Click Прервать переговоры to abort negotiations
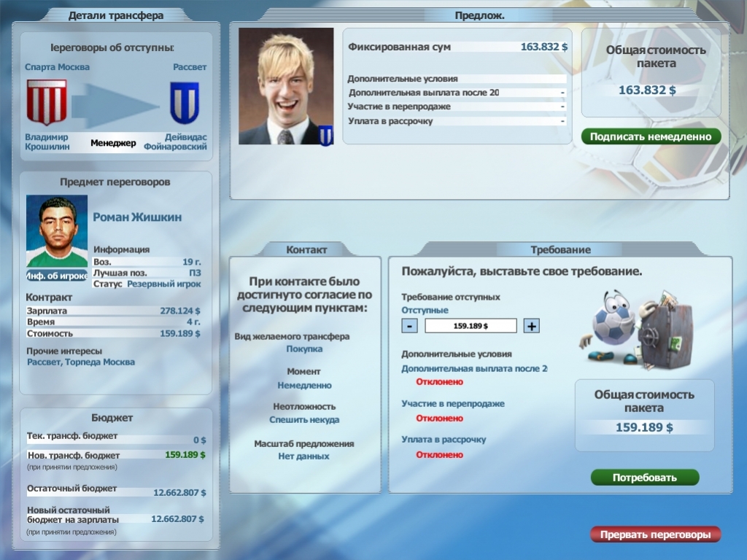Image resolution: width=747 pixels, height=560 pixels. coord(656,534)
